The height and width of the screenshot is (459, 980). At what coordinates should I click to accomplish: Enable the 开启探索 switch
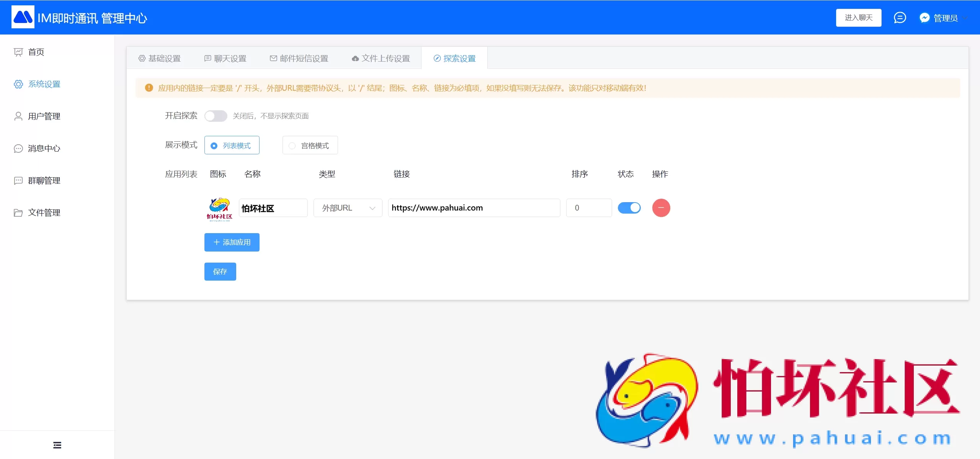coord(216,116)
